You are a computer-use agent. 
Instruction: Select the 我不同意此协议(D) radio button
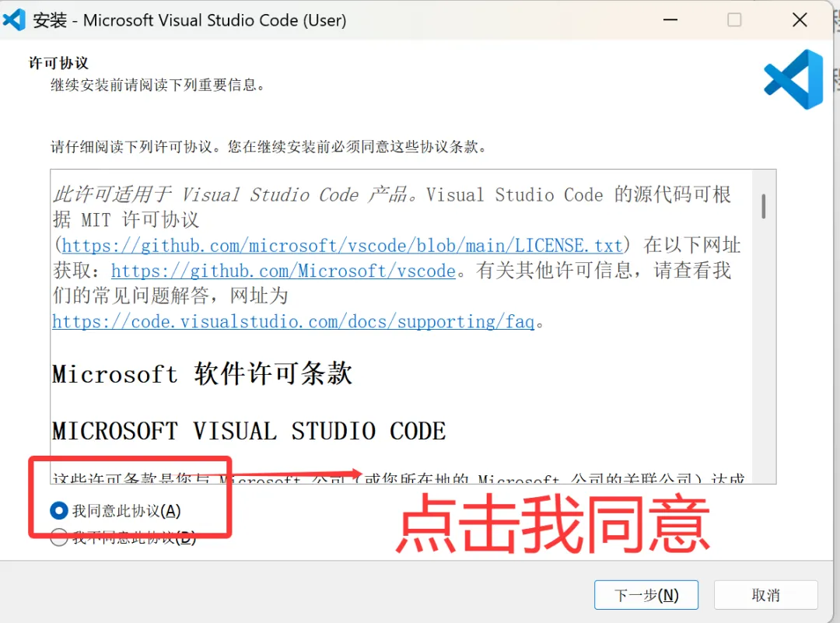coord(59,537)
